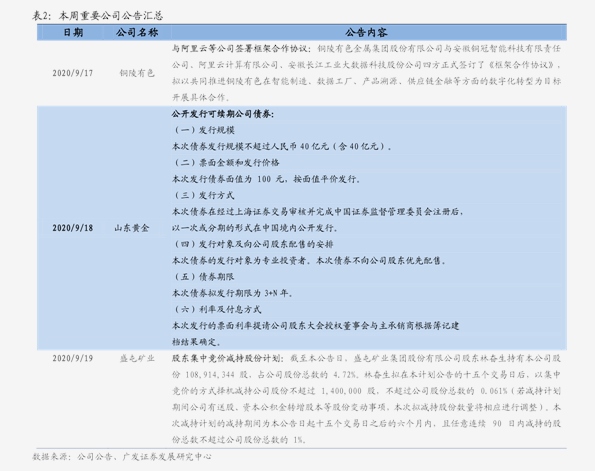Click the date 2020/9/18

[73, 228]
